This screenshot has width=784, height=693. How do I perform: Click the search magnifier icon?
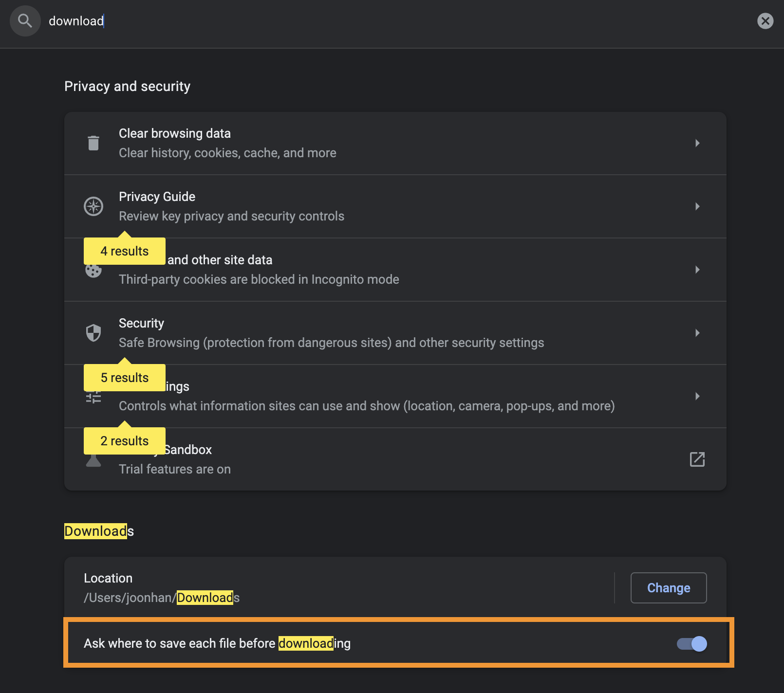pos(25,21)
